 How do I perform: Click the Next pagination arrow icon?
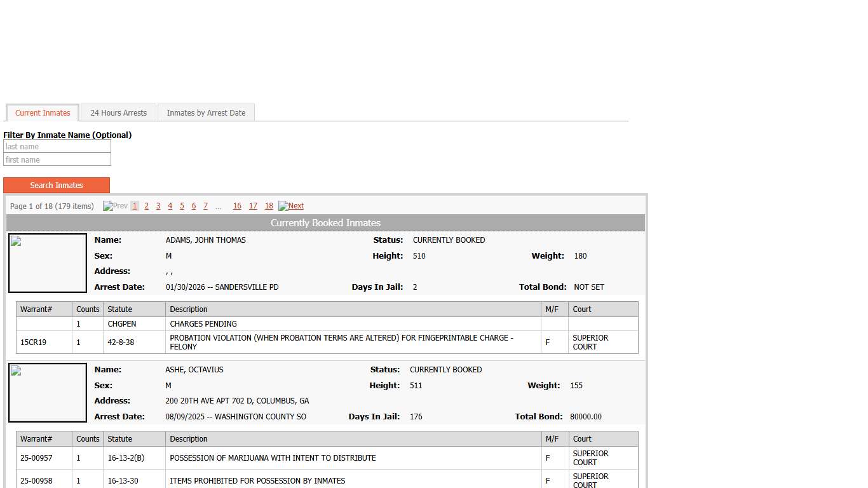291,206
